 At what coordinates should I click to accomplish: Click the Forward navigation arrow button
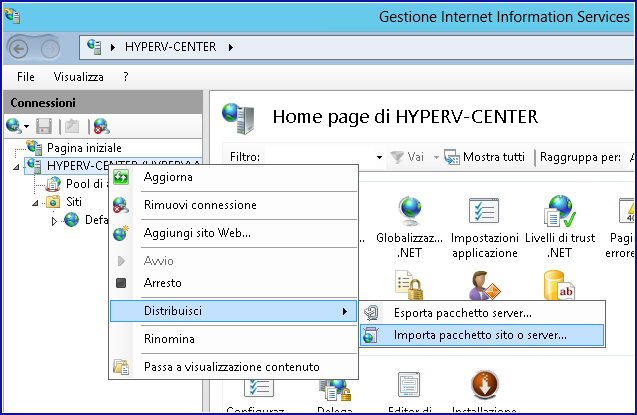tap(50, 49)
